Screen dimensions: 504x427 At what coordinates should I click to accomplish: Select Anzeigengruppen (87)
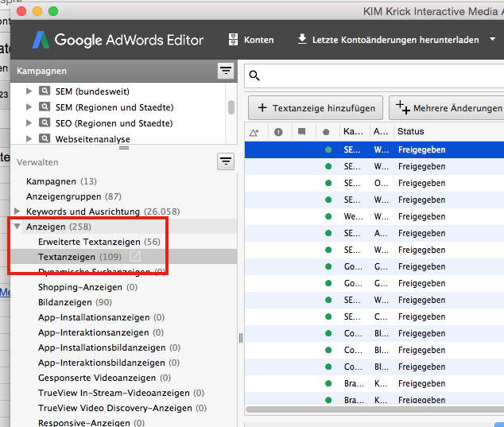click(74, 196)
